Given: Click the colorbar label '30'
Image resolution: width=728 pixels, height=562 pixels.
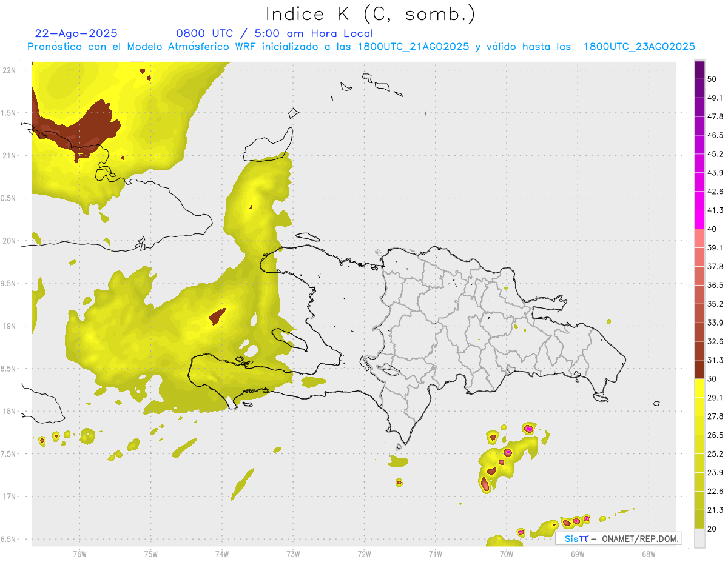Looking at the screenshot, I should (x=712, y=379).
